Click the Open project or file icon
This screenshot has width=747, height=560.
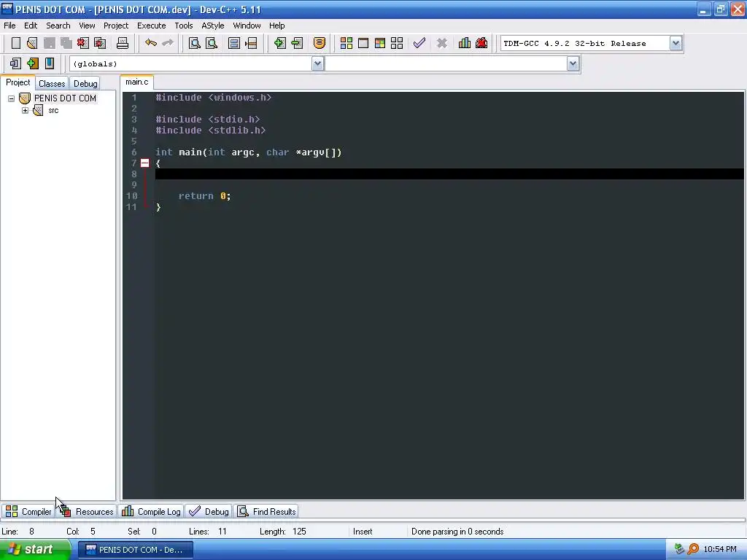point(32,43)
